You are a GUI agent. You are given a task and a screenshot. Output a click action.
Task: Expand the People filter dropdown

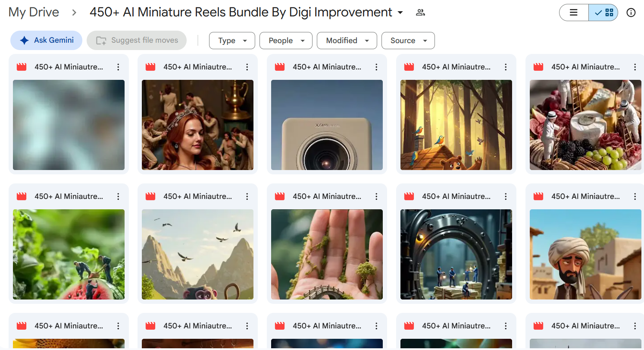pos(287,41)
